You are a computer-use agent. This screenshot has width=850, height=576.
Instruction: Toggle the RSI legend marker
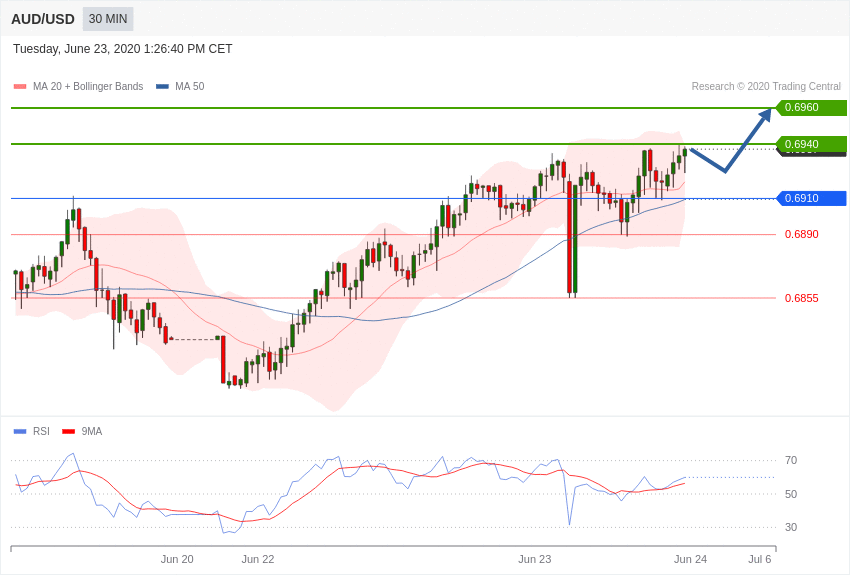(x=20, y=432)
